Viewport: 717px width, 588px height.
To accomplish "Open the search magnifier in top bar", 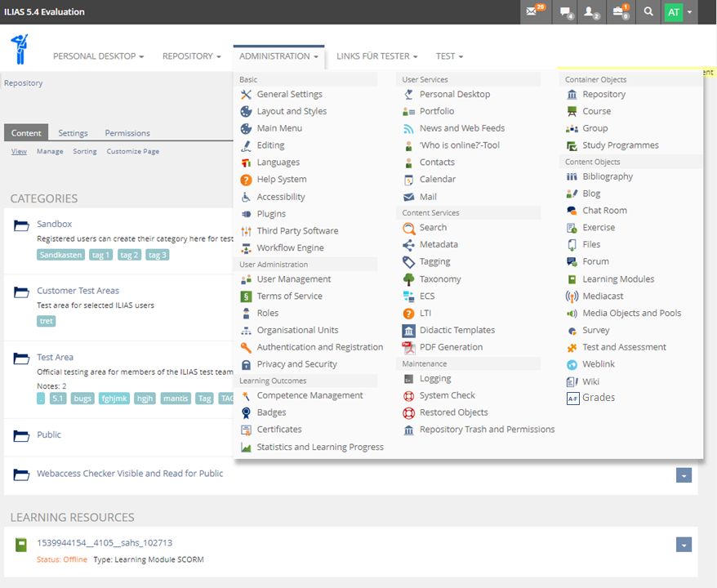I will pyautogui.click(x=648, y=12).
